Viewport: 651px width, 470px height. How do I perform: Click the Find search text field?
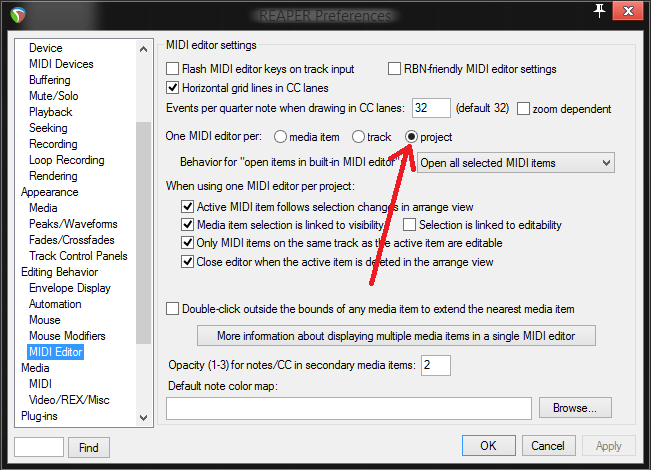coord(39,447)
